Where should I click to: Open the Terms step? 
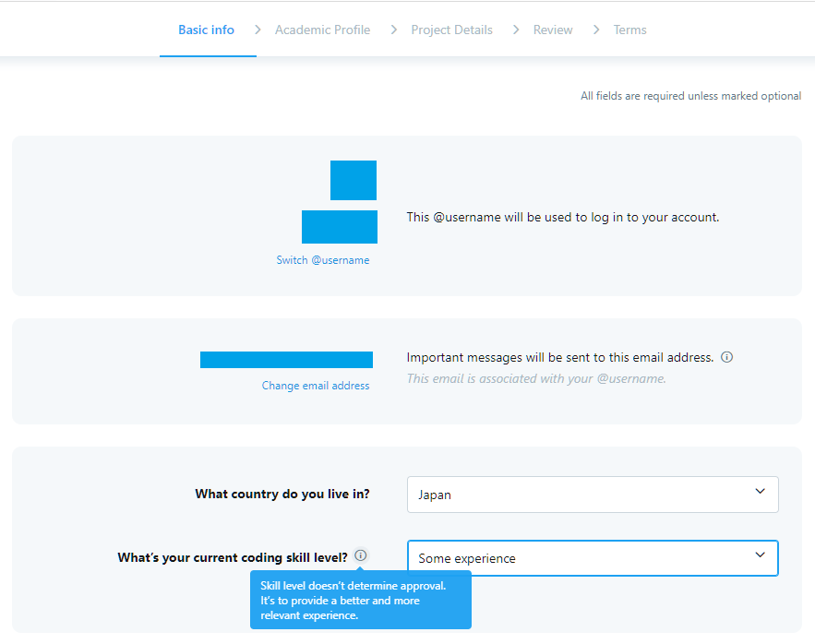click(x=629, y=30)
